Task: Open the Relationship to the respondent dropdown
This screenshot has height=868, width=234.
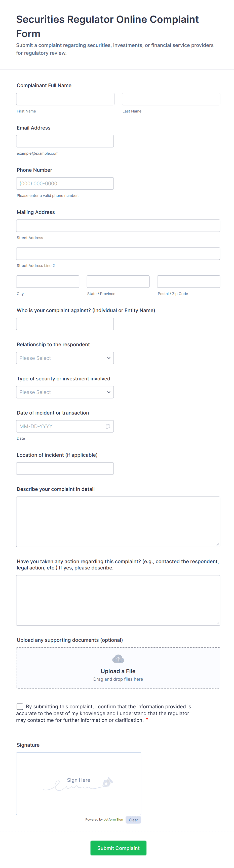Action: pos(65,358)
